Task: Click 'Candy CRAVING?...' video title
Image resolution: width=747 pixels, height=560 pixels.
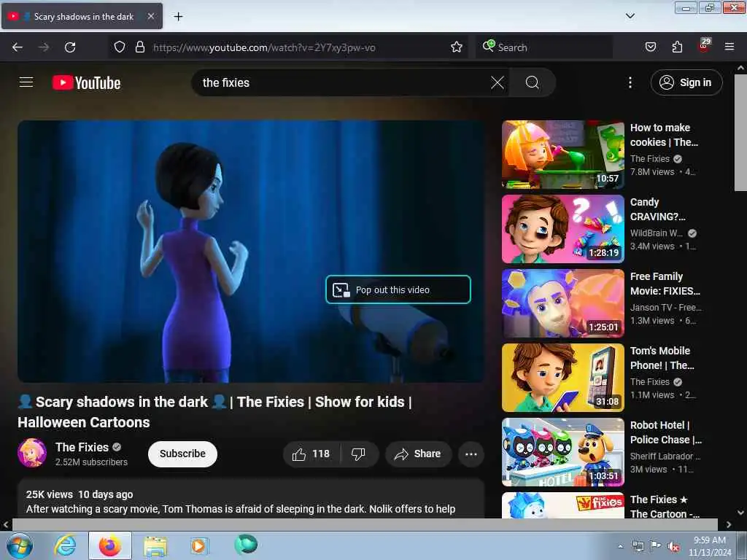Action: tap(658, 209)
